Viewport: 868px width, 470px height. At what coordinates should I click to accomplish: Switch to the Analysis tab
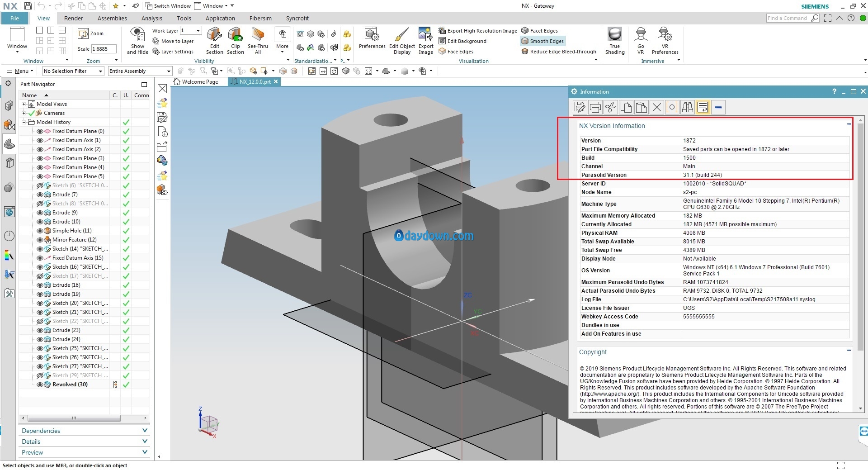151,18
